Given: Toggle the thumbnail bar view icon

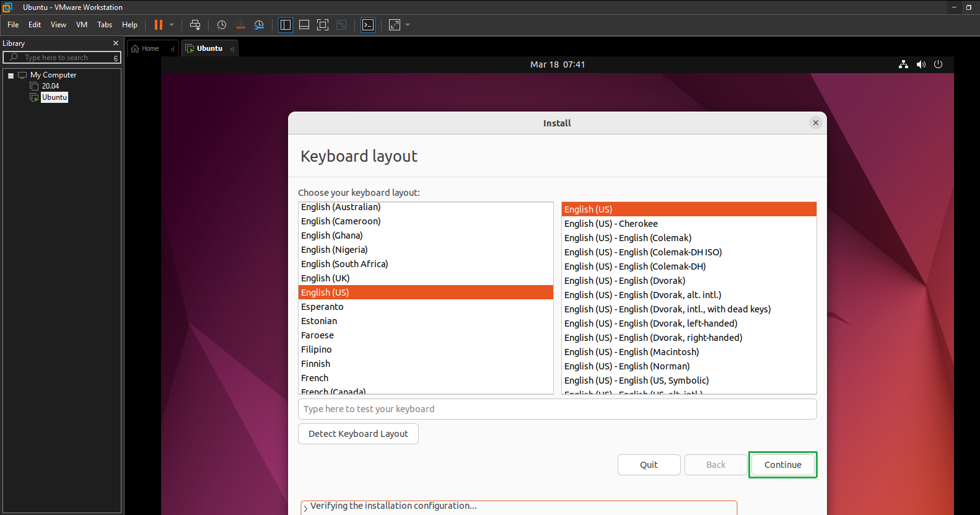Looking at the screenshot, I should click(304, 25).
